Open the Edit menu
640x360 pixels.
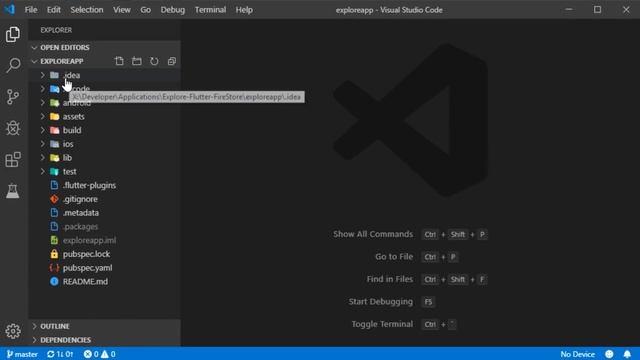pos(53,9)
